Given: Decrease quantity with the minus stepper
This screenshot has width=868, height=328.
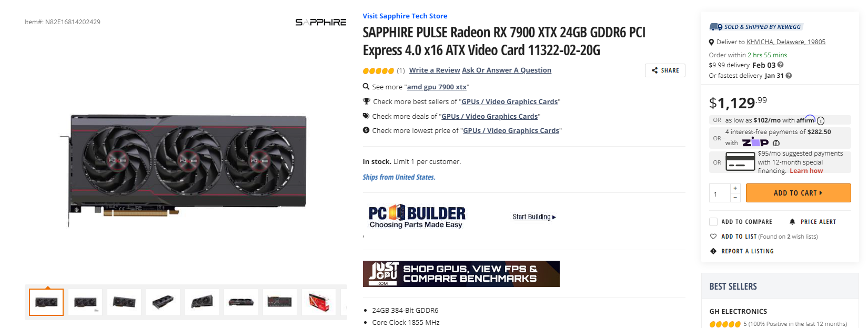Looking at the screenshot, I should tap(735, 198).
